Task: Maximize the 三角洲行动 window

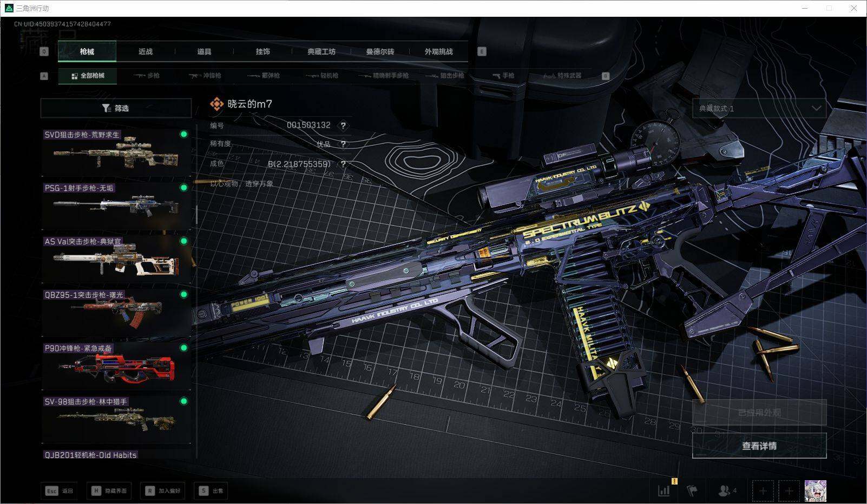Action: (829, 8)
